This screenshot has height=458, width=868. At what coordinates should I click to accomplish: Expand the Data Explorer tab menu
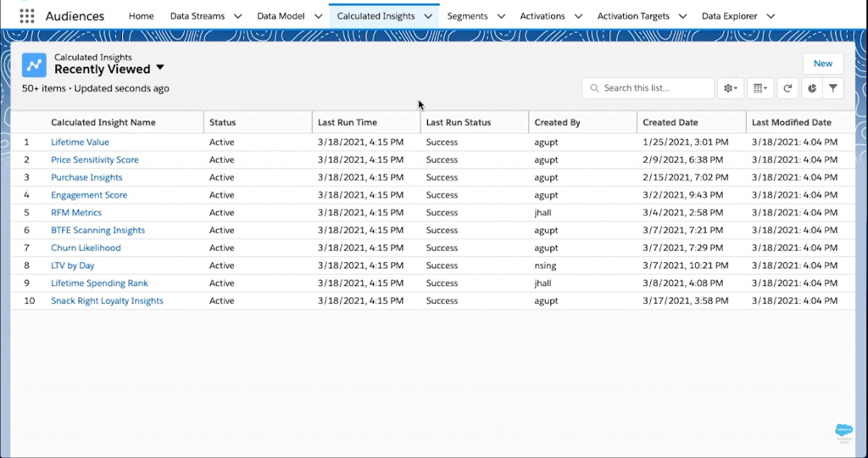coord(771,16)
